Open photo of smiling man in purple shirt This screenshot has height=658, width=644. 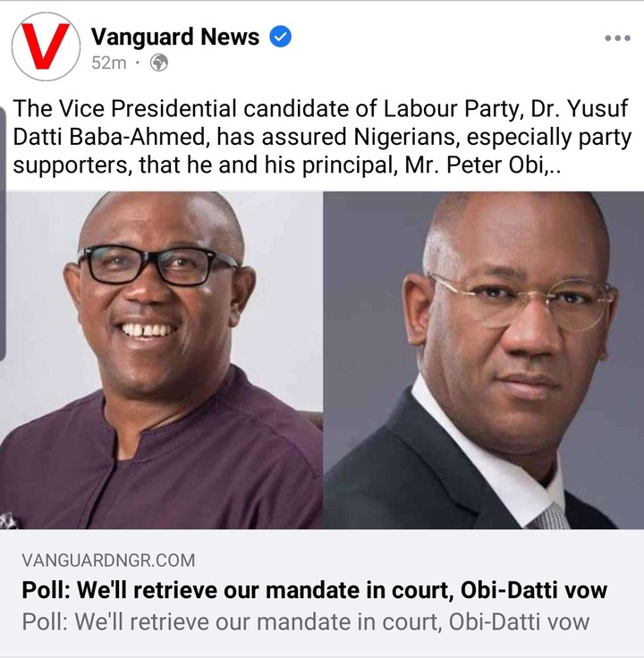(x=161, y=359)
